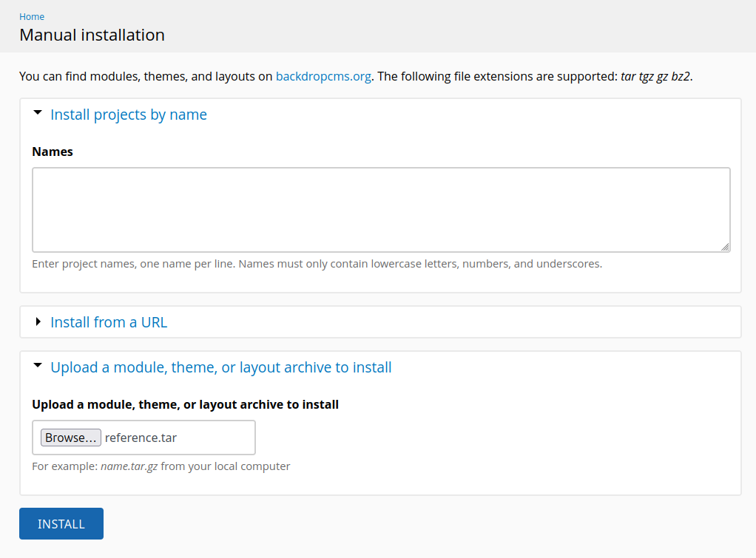Click the italic 'tar tgz gz bz2' extensions text
Image resolution: width=756 pixels, height=558 pixels.
tap(655, 76)
